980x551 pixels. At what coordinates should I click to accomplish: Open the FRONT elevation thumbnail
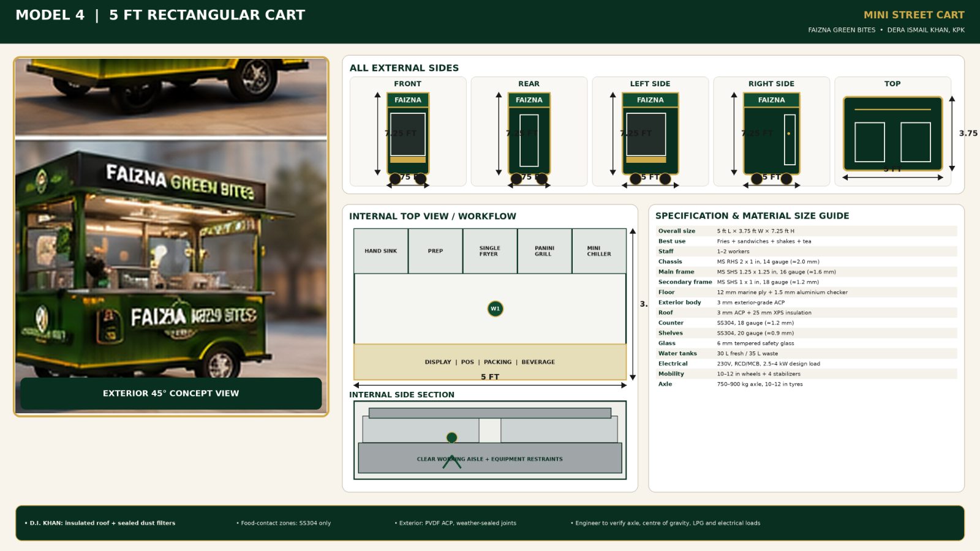pyautogui.click(x=408, y=132)
